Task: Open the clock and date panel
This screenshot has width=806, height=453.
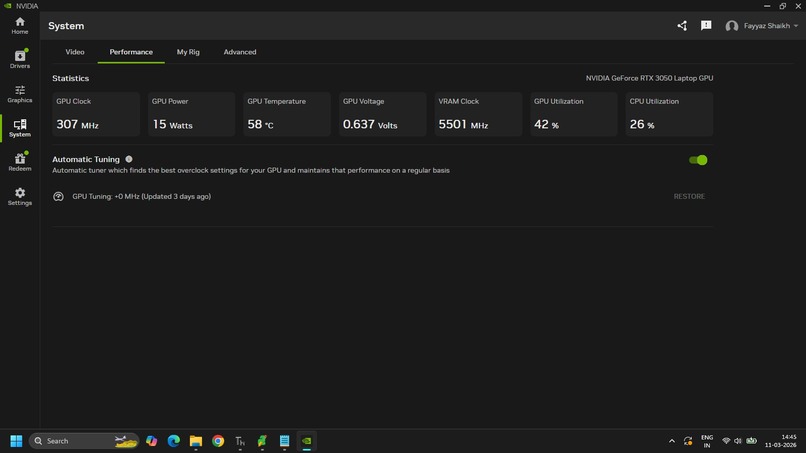Action: point(781,441)
